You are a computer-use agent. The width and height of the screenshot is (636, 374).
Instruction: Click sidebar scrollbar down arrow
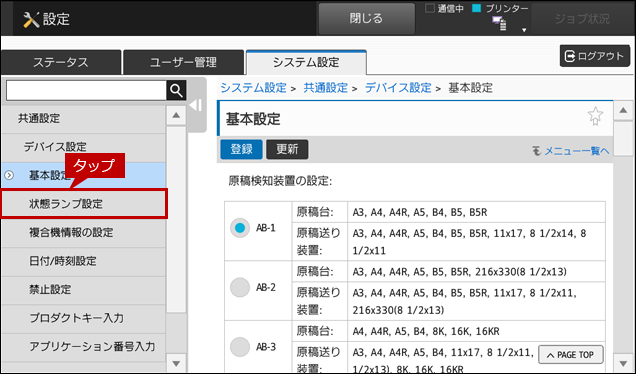pyautogui.click(x=176, y=363)
